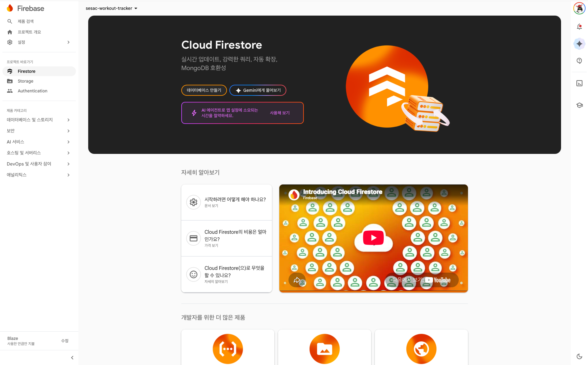Play the Introducing Cloud Firestore video
Viewport: 588px width, 365px height.
pos(373,238)
